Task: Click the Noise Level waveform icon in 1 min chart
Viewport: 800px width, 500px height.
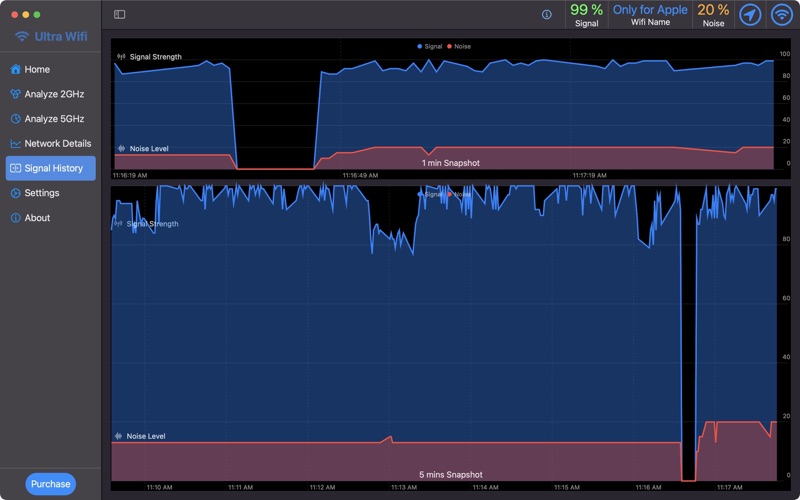Action: click(x=121, y=148)
